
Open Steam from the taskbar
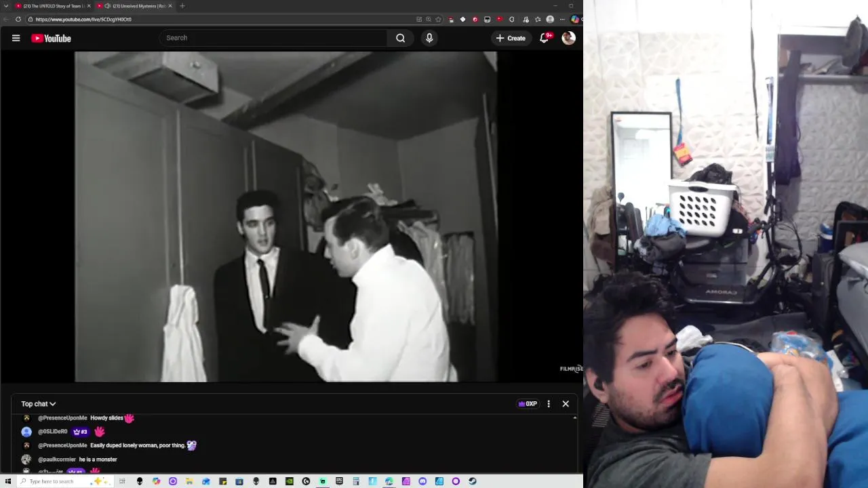pyautogui.click(x=472, y=481)
